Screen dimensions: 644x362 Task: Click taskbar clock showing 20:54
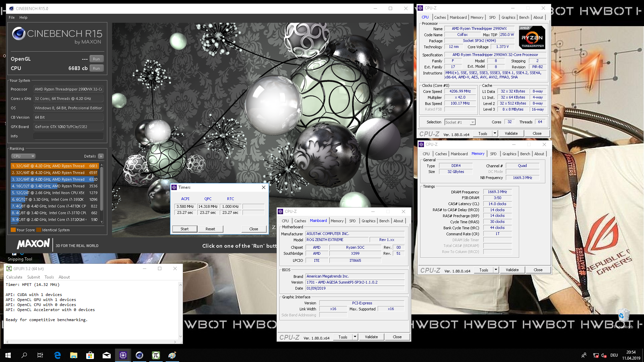click(631, 355)
